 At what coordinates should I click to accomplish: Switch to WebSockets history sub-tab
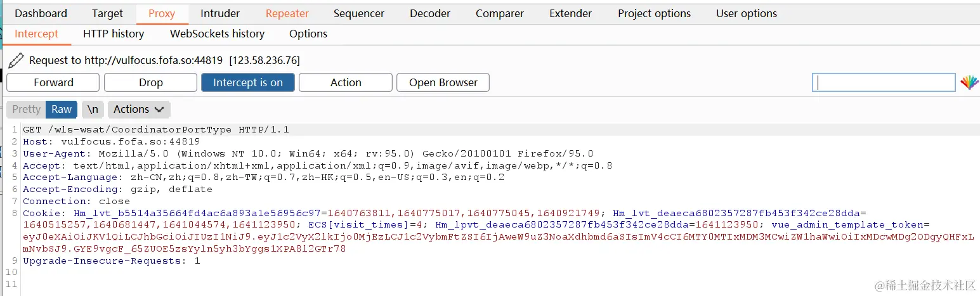(x=217, y=34)
